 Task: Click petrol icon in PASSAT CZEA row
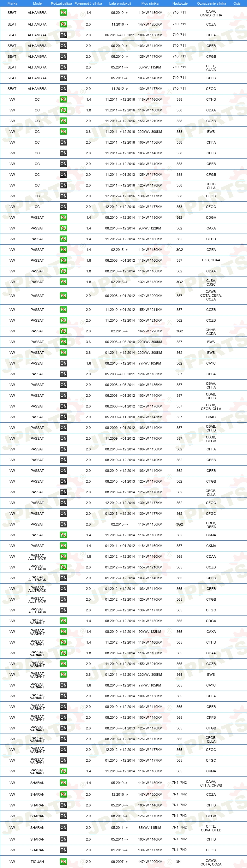pyautogui.click(x=63, y=249)
